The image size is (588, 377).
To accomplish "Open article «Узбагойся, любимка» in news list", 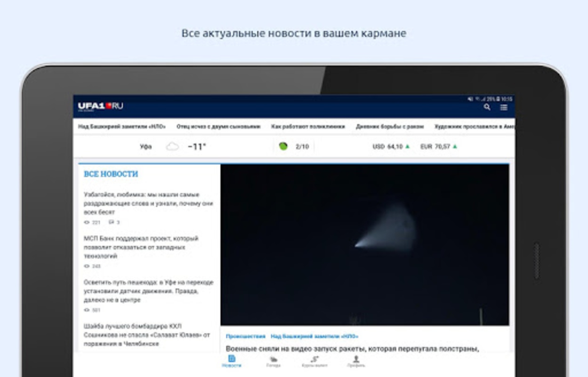I will click(148, 204).
